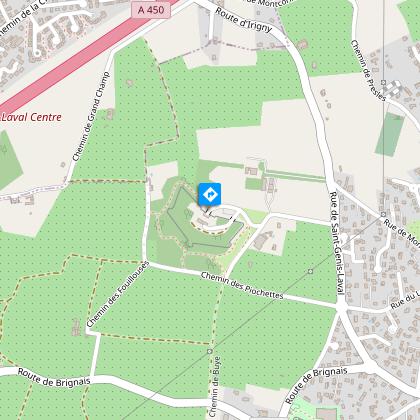
Task: Select the Chemin de Grand Champ label
Action: [x=91, y=117]
